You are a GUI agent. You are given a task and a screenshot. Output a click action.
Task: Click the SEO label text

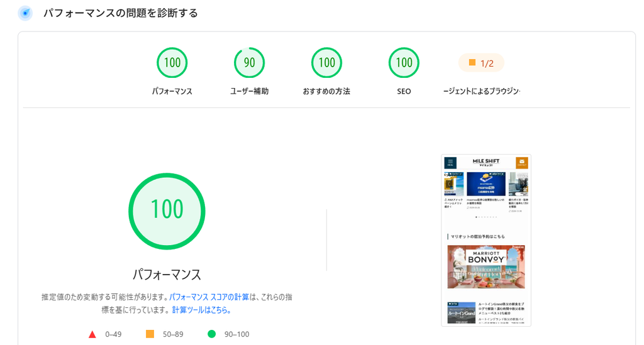404,92
